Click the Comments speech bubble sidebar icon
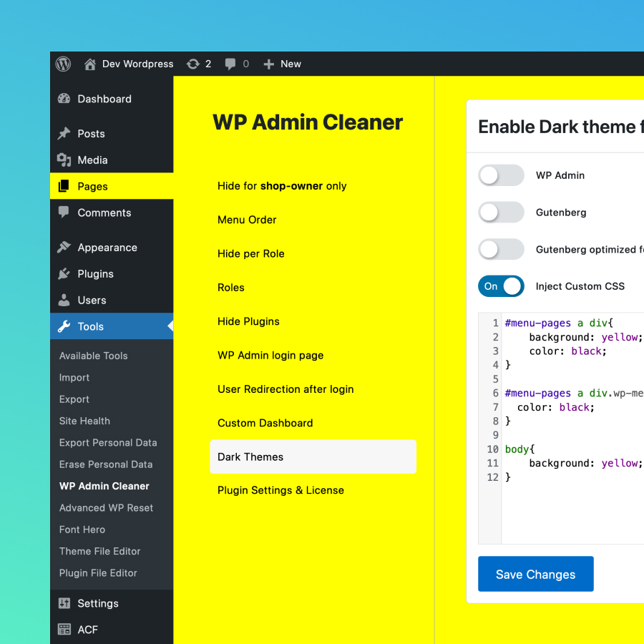644x644 pixels. click(x=64, y=213)
